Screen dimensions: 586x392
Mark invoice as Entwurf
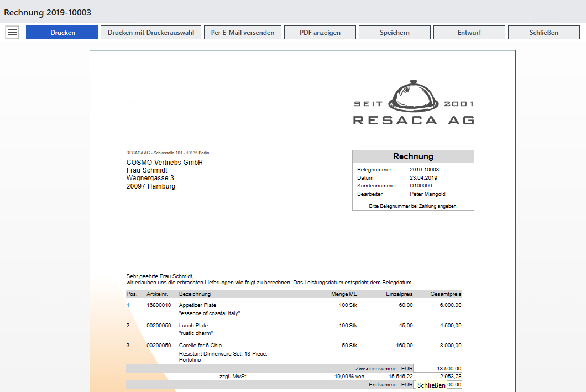(x=469, y=33)
